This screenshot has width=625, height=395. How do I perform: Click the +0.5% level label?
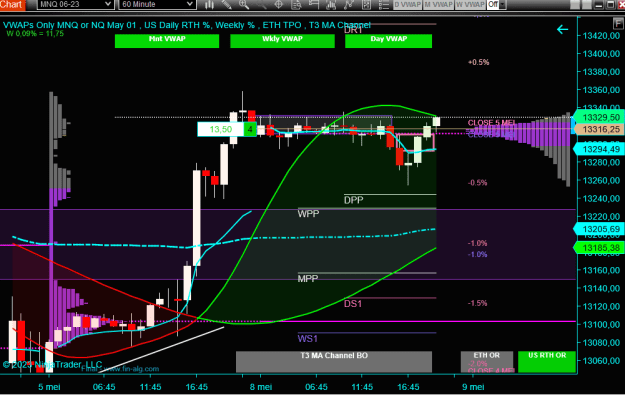478,62
